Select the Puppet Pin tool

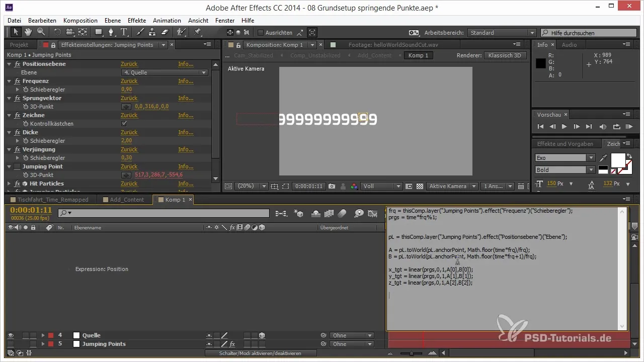pos(197,32)
